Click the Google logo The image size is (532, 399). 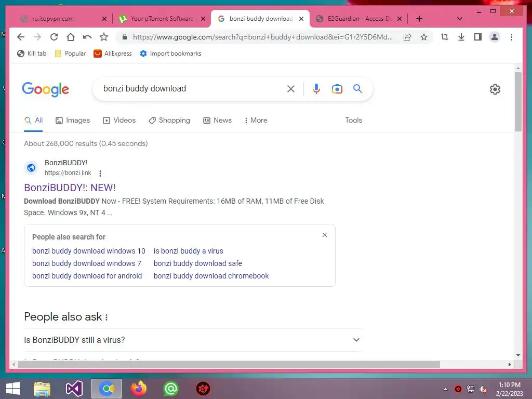pyautogui.click(x=46, y=89)
